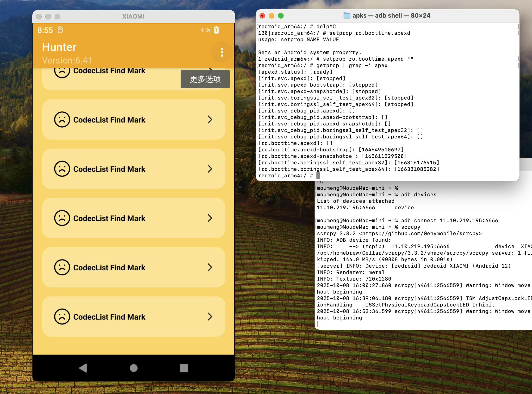532x394 pixels.
Task: Click the network arrows status bar icon
Action: (205, 30)
